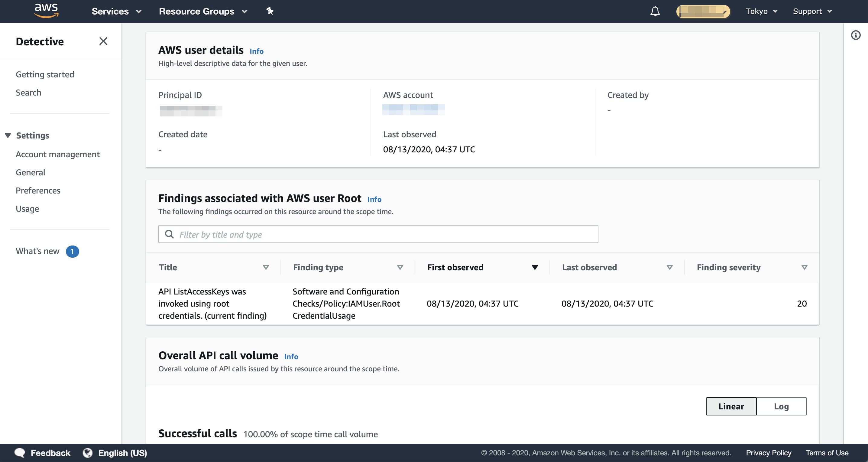Change language English (US)
Screen dimensions: 868x462
click(x=122, y=453)
